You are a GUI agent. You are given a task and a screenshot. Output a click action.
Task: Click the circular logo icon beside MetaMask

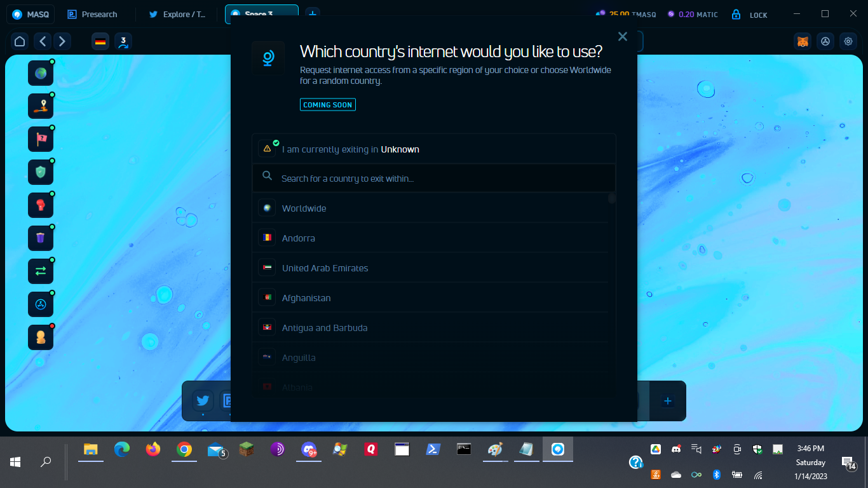[825, 41]
